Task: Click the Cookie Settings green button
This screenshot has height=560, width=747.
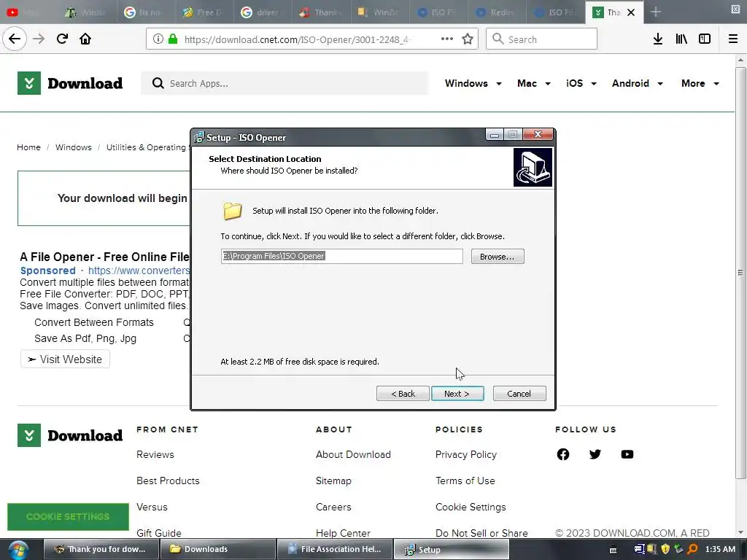Action: [68, 517]
